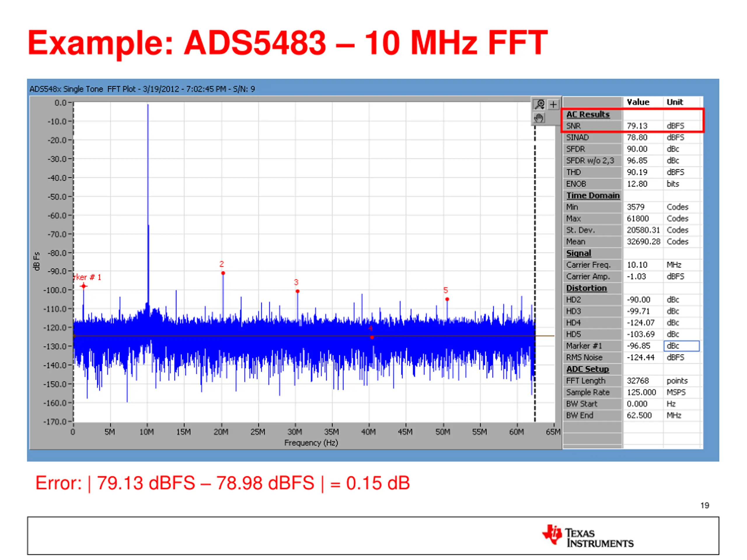Click the slide page number 19
This screenshot has width=747, height=560.
coord(704,506)
